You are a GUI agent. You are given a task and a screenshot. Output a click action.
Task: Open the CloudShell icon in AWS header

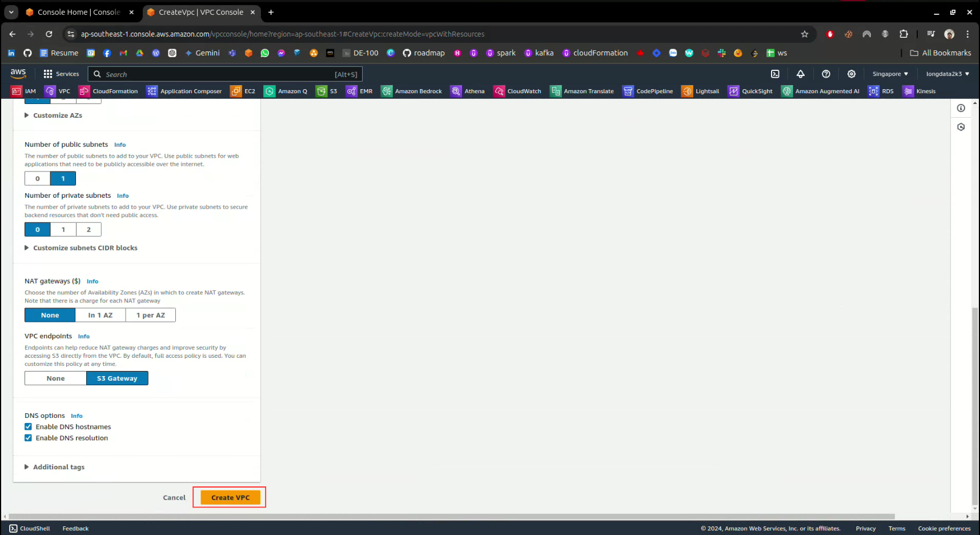coord(775,74)
